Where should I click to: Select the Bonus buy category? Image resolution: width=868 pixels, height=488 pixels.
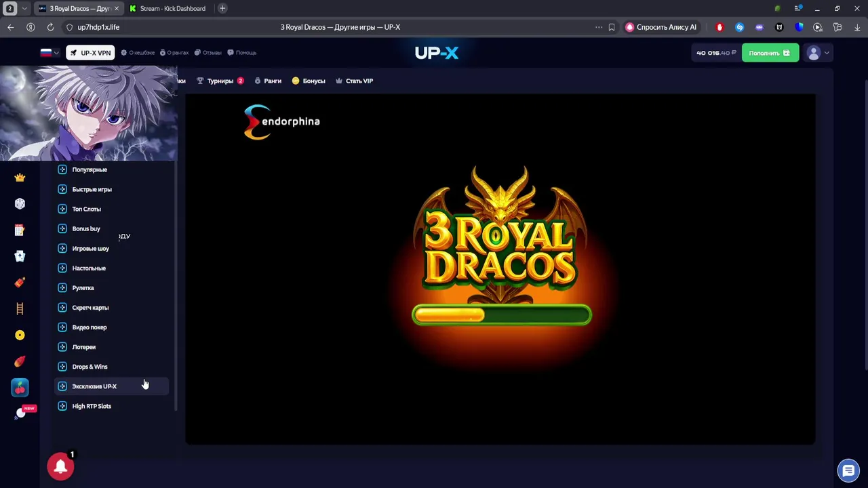pyautogui.click(x=112, y=228)
